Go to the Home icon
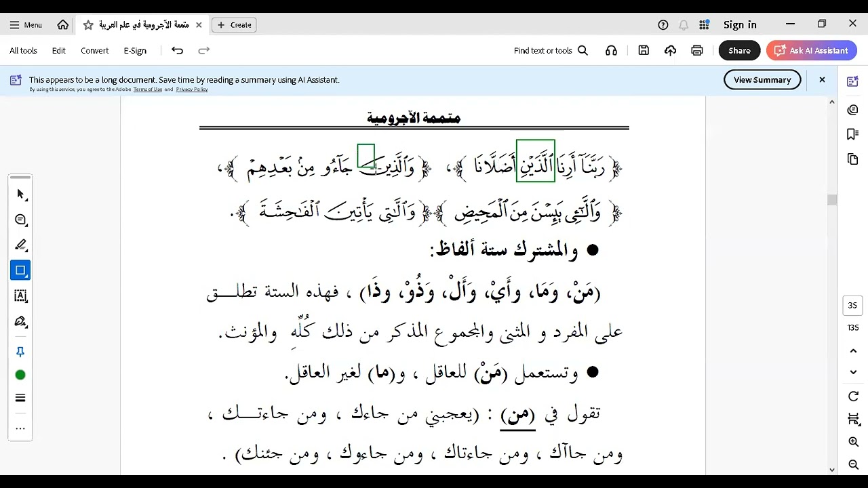This screenshot has width=868, height=488. (63, 24)
